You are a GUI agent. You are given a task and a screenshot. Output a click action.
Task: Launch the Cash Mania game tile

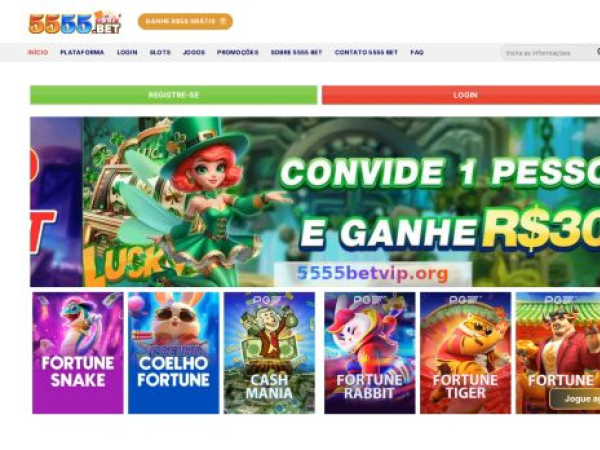point(269,353)
